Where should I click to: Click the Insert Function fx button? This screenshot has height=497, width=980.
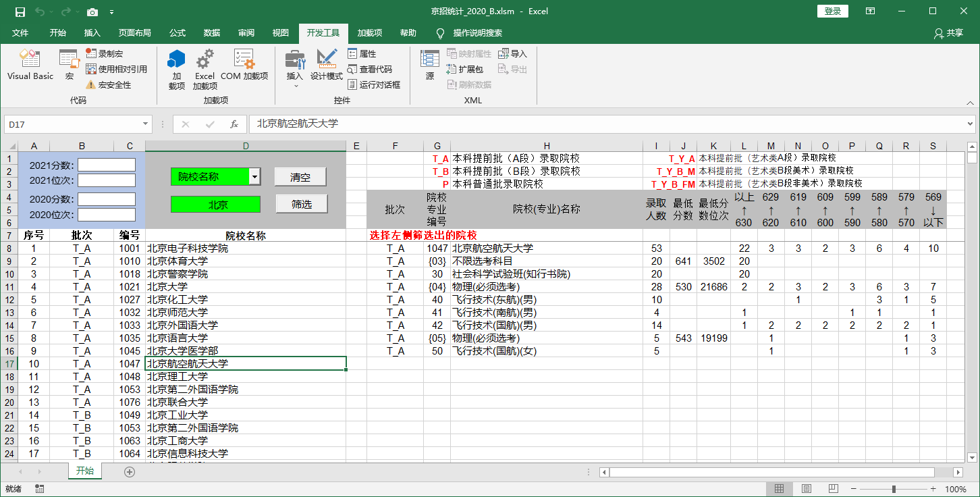pyautogui.click(x=234, y=124)
